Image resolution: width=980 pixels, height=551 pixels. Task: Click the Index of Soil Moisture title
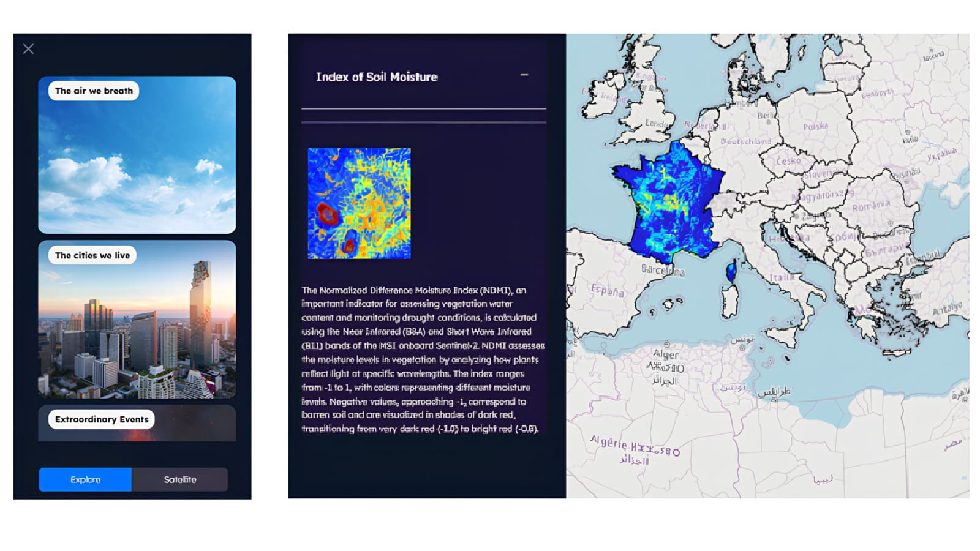pos(377,77)
